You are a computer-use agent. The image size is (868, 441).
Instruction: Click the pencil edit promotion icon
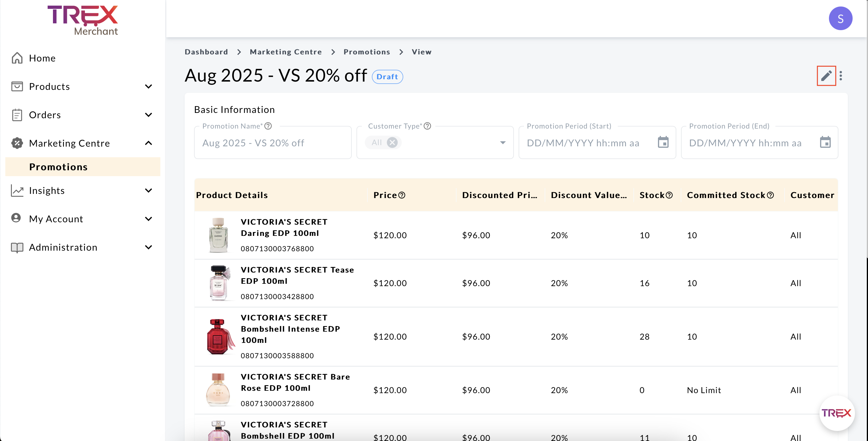pos(826,76)
